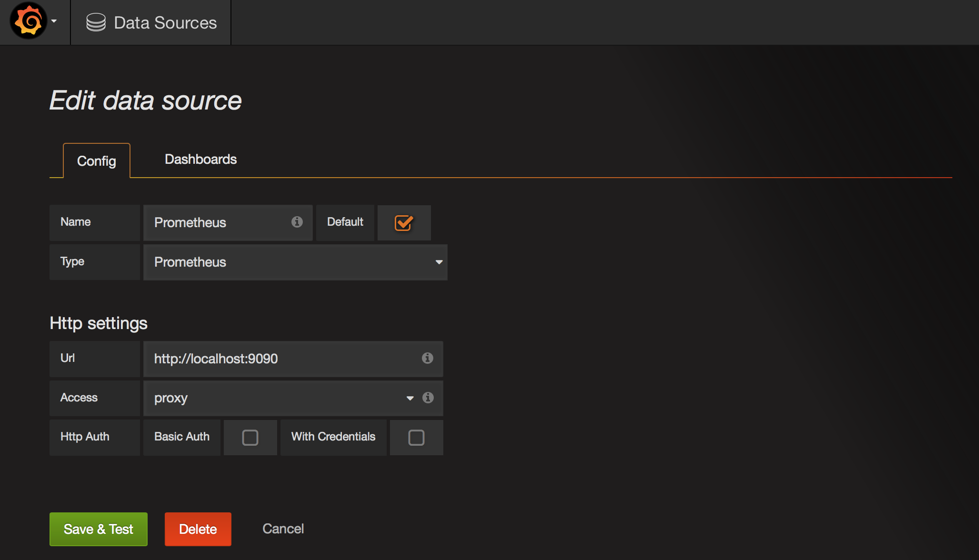Enable the With Credentials checkbox
This screenshot has width=979, height=560.
(416, 437)
